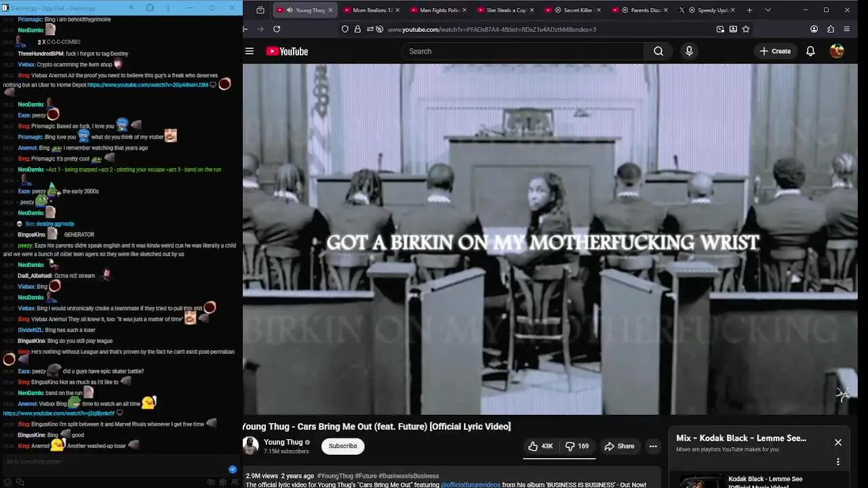The width and height of the screenshot is (868, 488).
Task: Open chat settings gear in Destiny chat
Action: pos(223,482)
